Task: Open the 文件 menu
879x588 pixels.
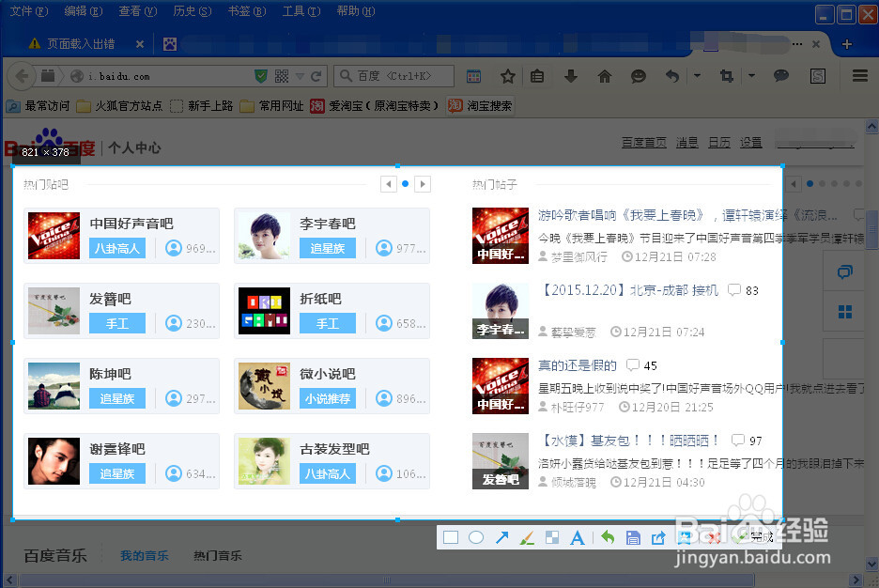Action: pyautogui.click(x=29, y=10)
